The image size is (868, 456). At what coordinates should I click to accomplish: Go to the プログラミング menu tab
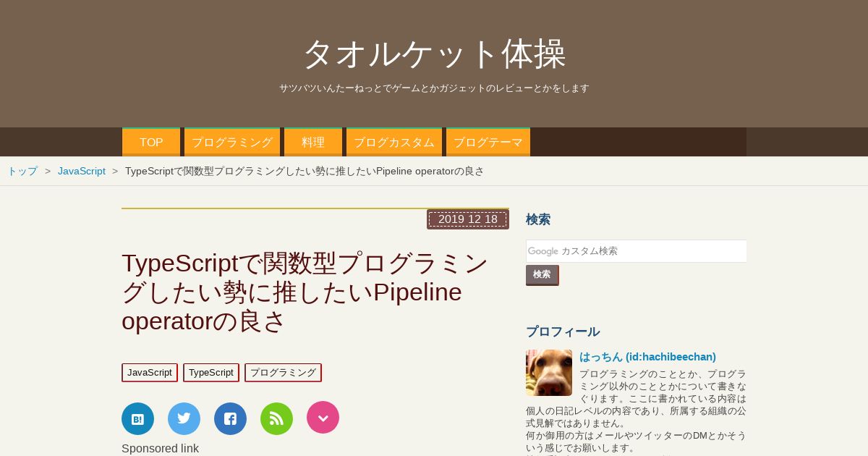[232, 142]
